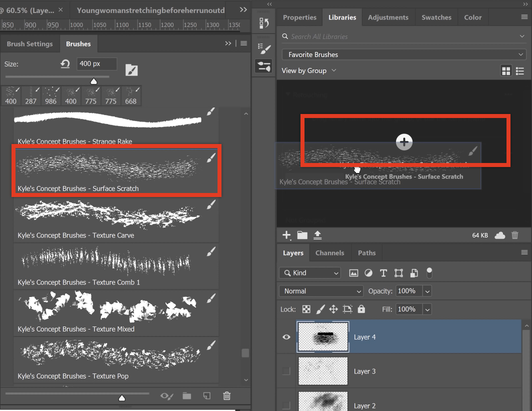The width and height of the screenshot is (532, 411).
Task: Hide Layer 4 using eye icon
Action: (286, 337)
